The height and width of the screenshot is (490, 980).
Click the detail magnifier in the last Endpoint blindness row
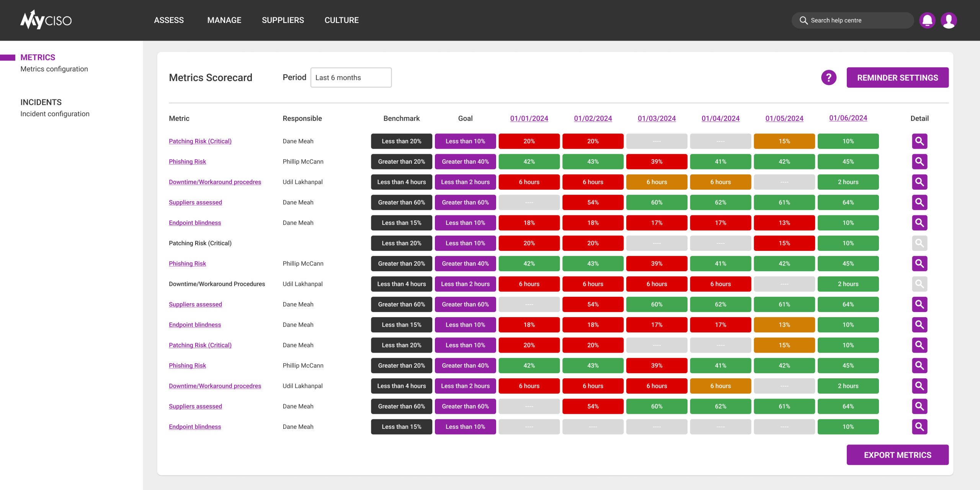pos(919,427)
